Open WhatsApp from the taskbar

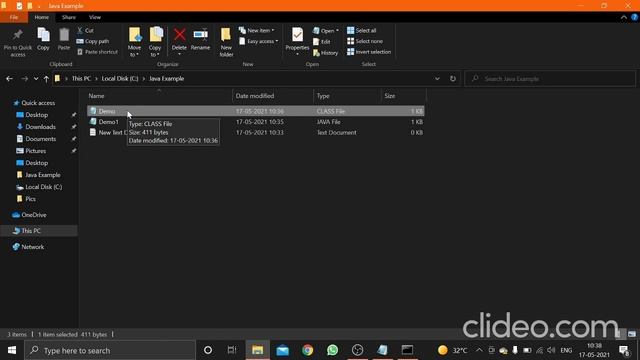[x=332, y=350]
